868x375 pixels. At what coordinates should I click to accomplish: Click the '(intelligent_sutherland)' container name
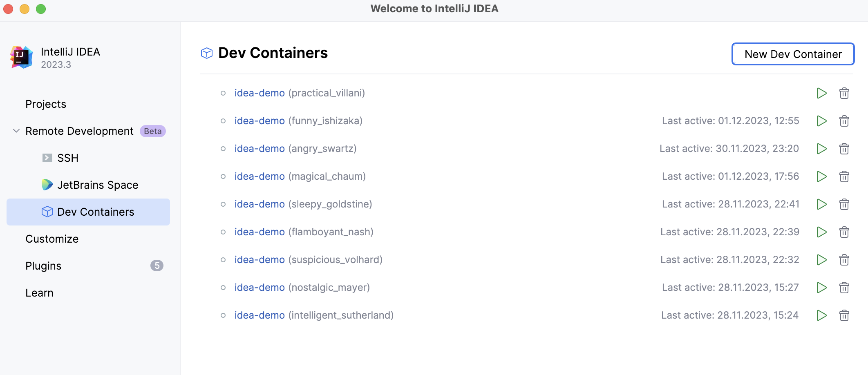coord(341,315)
